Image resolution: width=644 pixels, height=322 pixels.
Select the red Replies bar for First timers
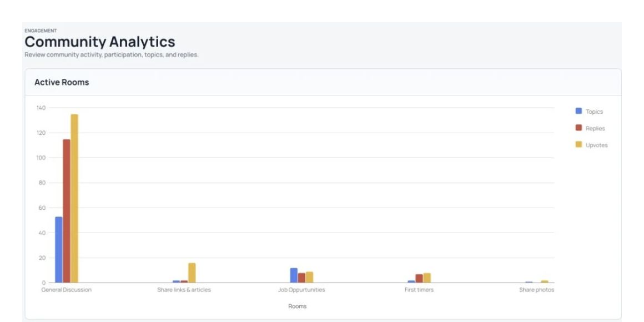[x=419, y=279]
